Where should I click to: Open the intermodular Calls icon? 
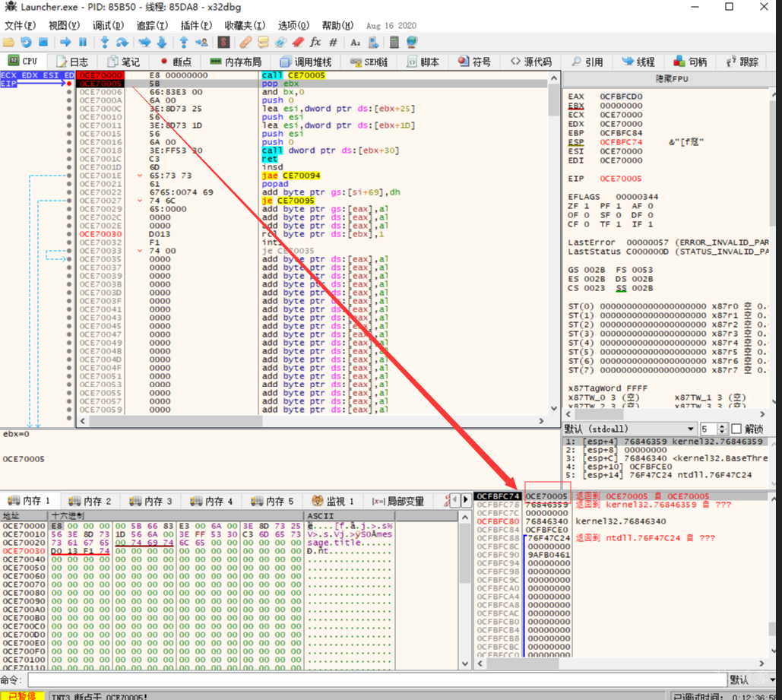[373, 43]
